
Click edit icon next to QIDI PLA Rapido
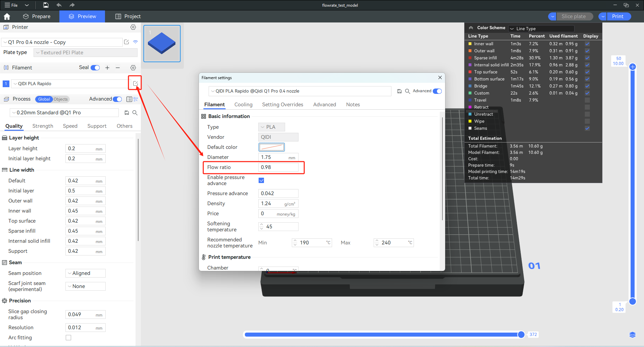tap(135, 83)
